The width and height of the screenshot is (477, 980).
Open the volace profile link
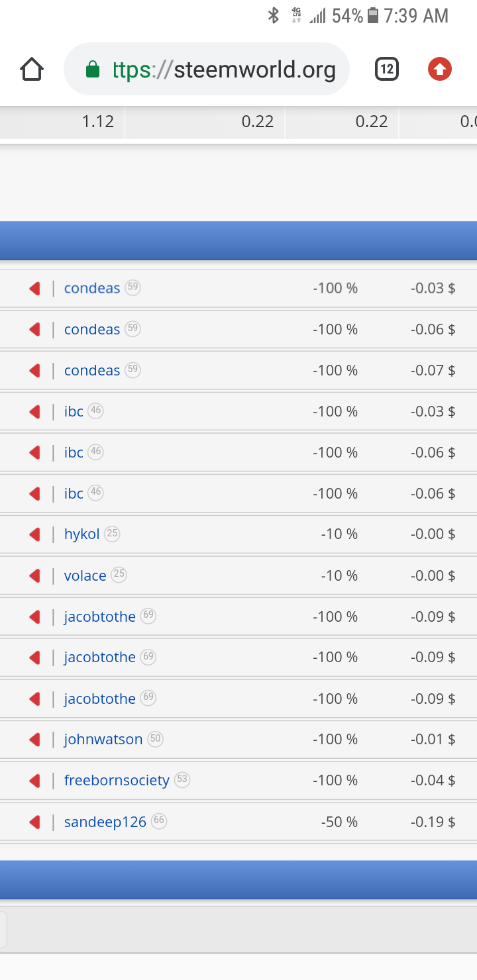coord(85,575)
